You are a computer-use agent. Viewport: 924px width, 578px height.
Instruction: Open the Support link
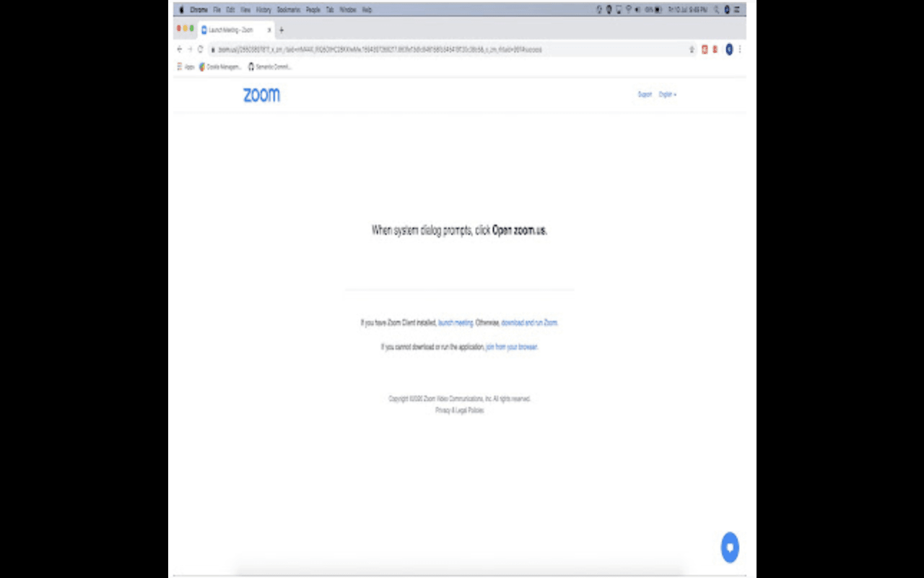[x=645, y=95]
